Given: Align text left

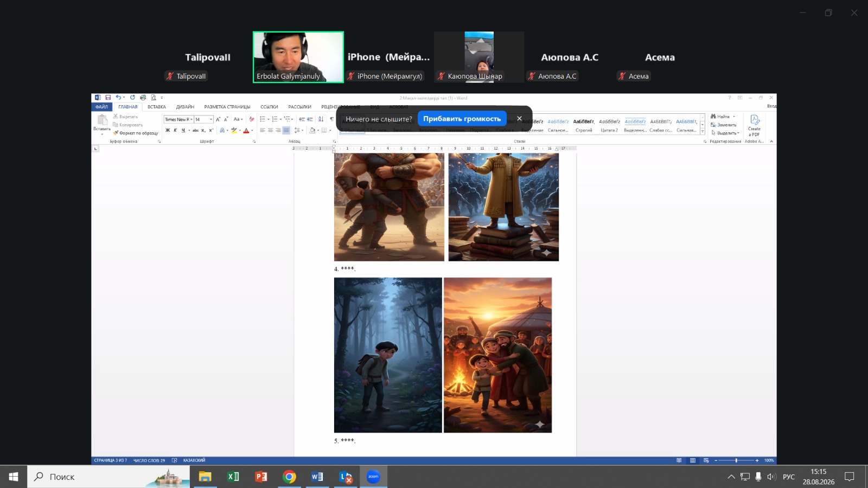Looking at the screenshot, I should pos(263,130).
